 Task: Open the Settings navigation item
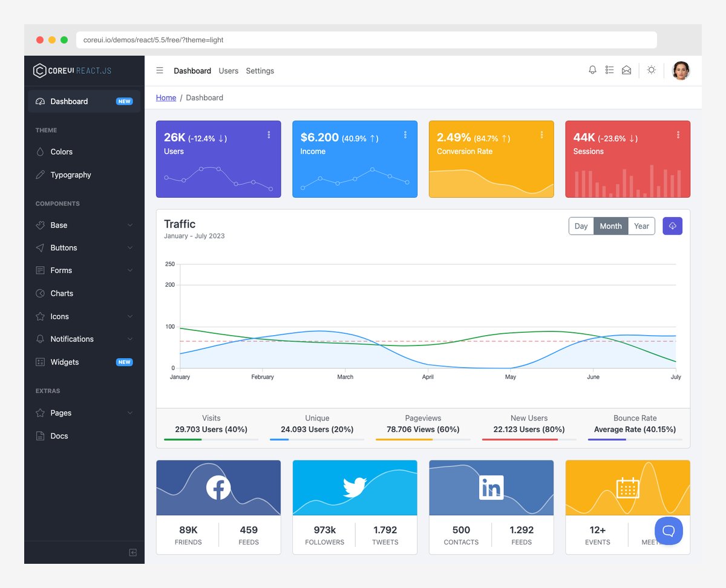pos(260,71)
